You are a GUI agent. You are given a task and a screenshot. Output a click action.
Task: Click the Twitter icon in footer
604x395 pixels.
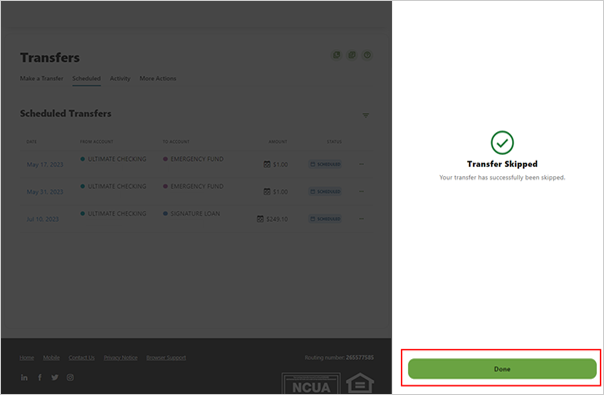tap(55, 377)
